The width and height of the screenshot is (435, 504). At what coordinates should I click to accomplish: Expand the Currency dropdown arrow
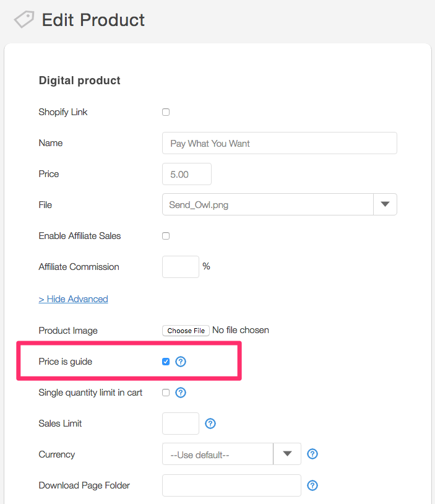(x=287, y=454)
